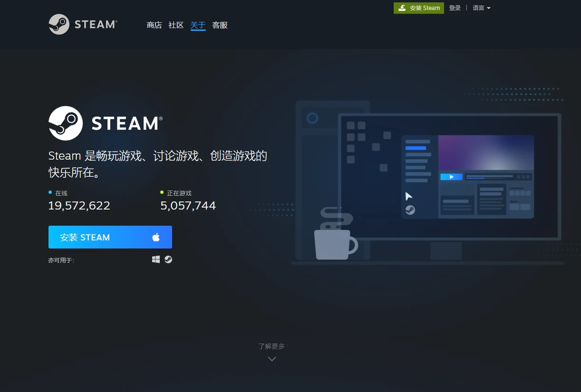
Task: Click the download icon in green button
Action: click(x=402, y=8)
